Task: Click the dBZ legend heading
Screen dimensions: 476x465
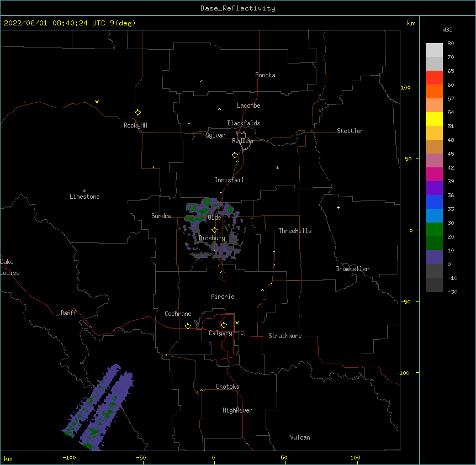Action: point(447,29)
